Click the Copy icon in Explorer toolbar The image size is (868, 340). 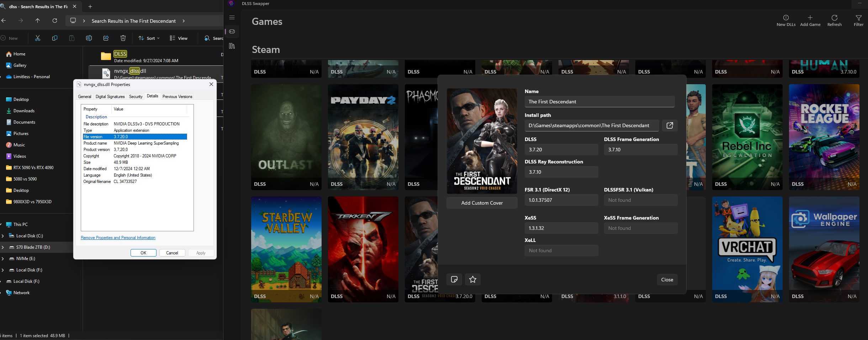click(x=55, y=38)
